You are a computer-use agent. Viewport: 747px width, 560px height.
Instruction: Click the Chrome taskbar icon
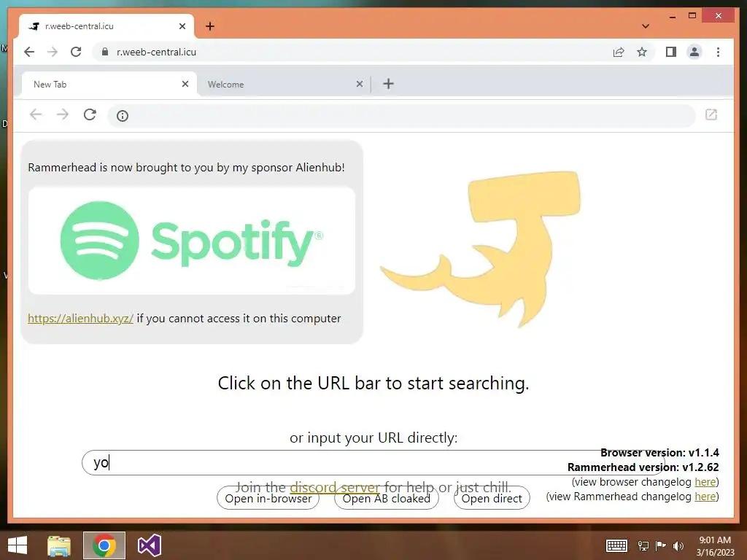click(x=104, y=545)
